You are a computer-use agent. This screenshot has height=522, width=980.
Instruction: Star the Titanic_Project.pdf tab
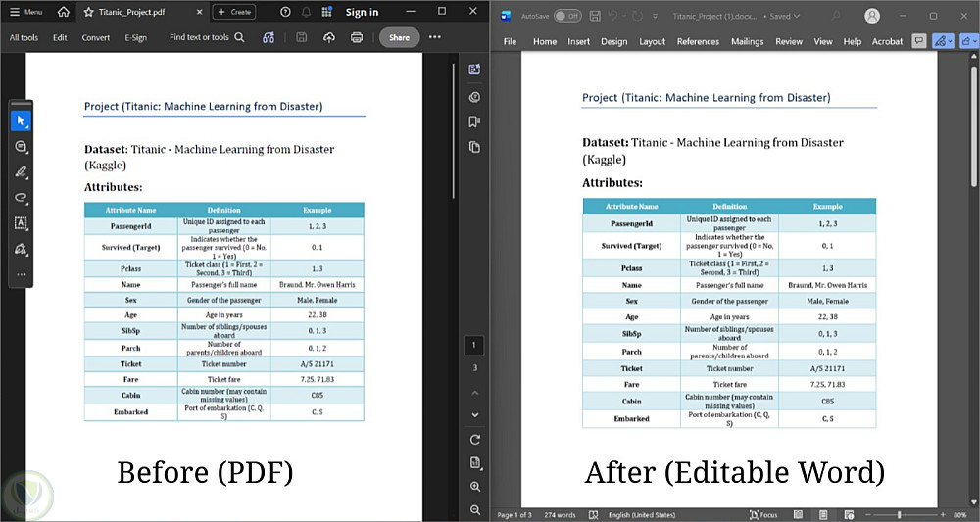click(x=88, y=12)
